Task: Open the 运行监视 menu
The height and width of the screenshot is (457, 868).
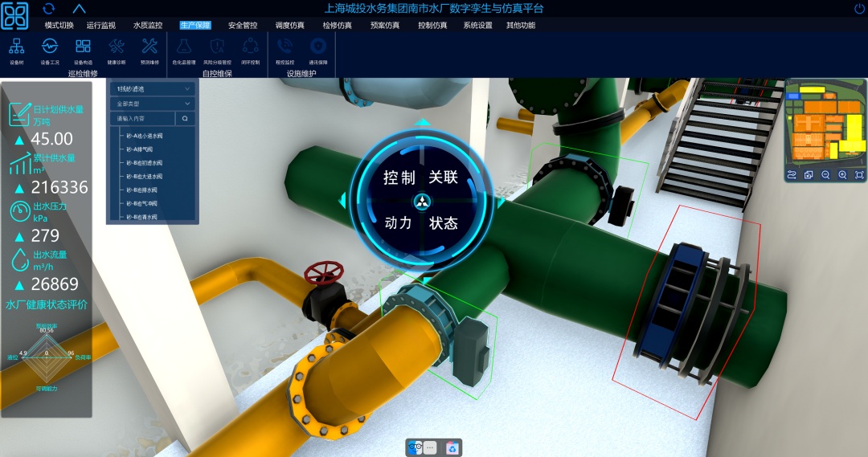Action: click(x=100, y=25)
